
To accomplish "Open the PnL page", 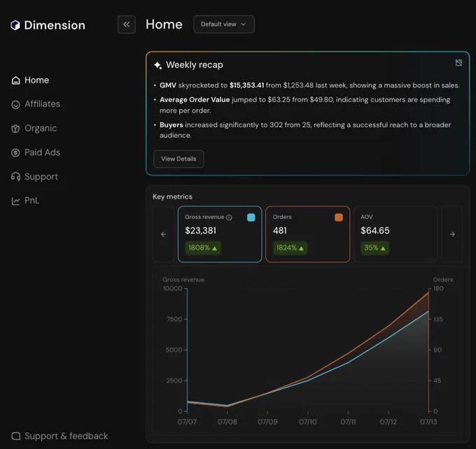I will pos(25,201).
